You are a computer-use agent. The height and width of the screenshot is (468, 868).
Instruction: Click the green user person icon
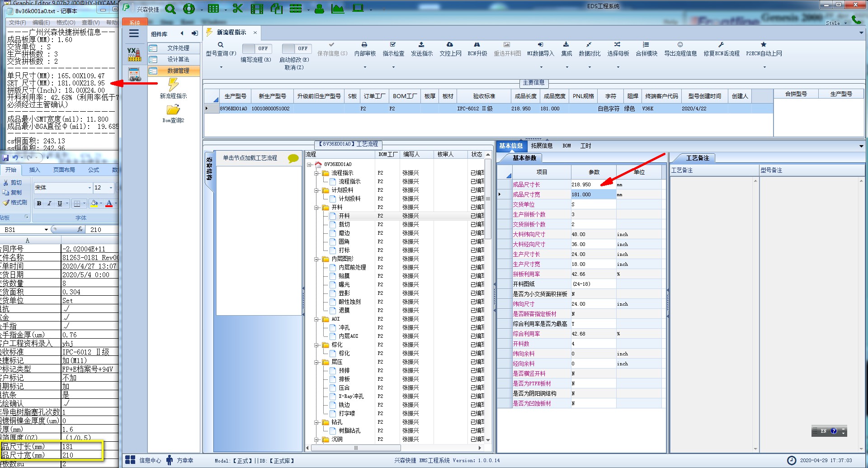tap(319, 9)
